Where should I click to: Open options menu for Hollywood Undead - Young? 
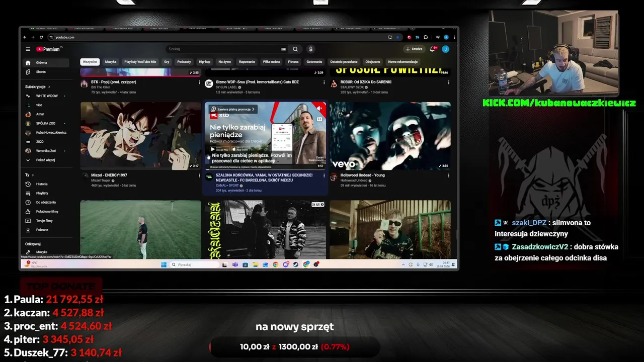tap(448, 175)
